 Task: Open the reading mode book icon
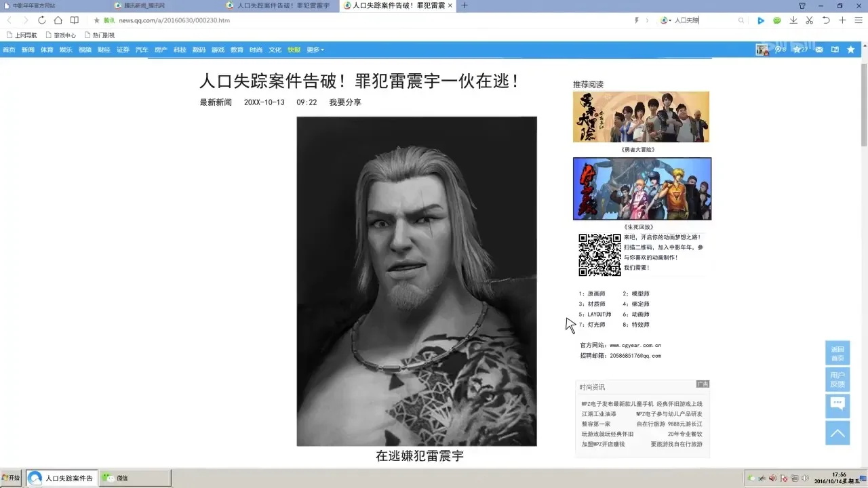tap(75, 20)
